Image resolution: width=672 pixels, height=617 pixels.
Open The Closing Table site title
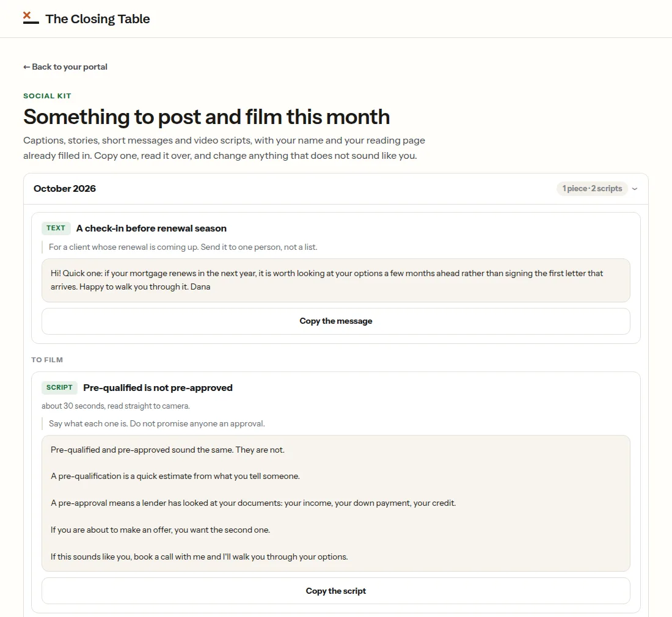coord(97,19)
